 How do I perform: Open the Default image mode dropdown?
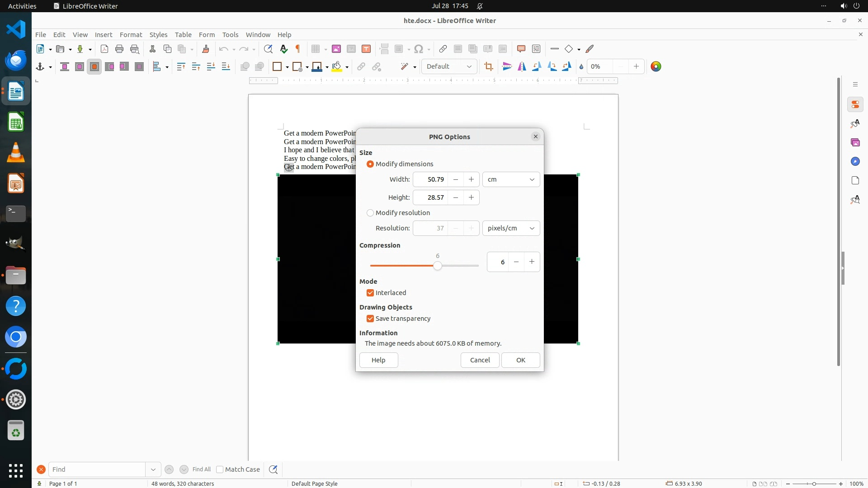pos(449,67)
